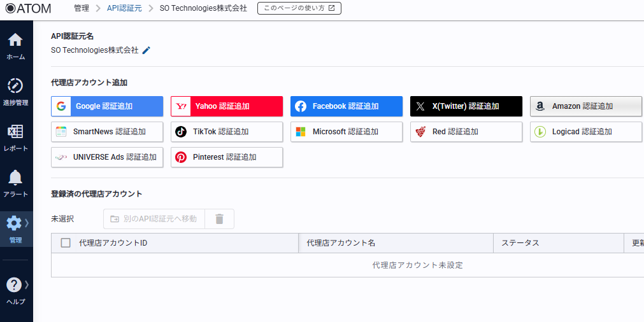This screenshot has width=644, height=322.
Task: Click X(Twitter) 認証追加 button
Action: [x=466, y=106]
